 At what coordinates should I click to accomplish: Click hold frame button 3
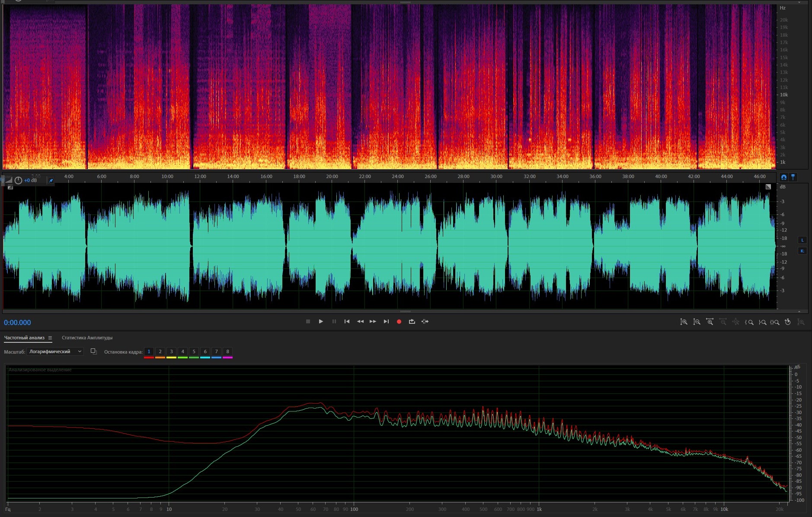click(171, 352)
